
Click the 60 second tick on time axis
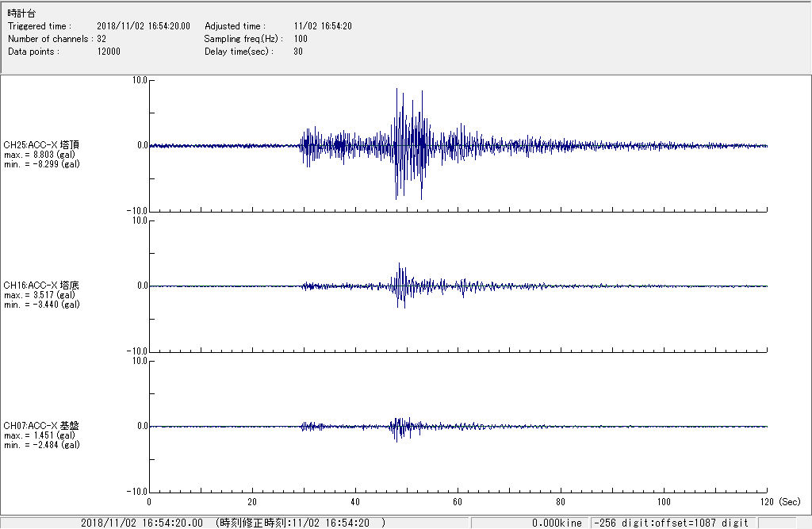(x=458, y=501)
